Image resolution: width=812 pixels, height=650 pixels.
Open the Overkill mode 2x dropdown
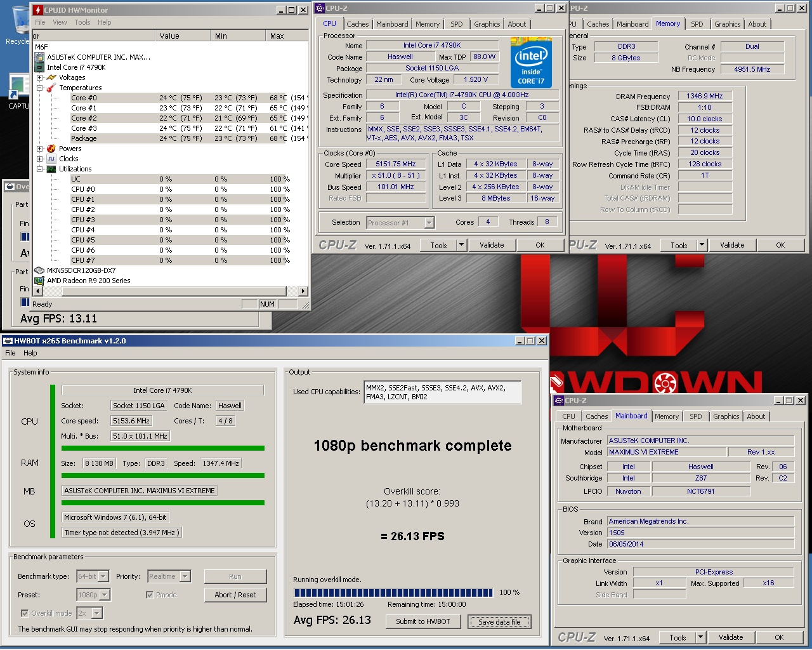click(x=97, y=613)
